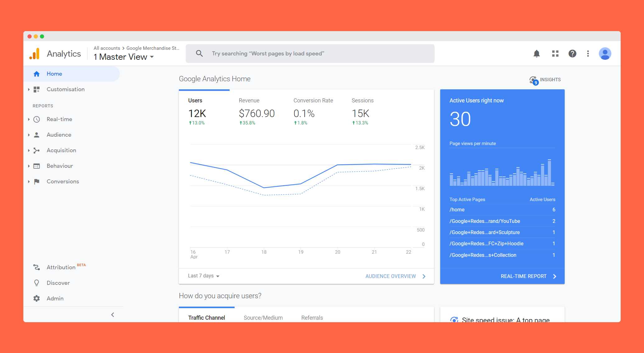Click the user account avatar
The width and height of the screenshot is (644, 353).
[605, 54]
